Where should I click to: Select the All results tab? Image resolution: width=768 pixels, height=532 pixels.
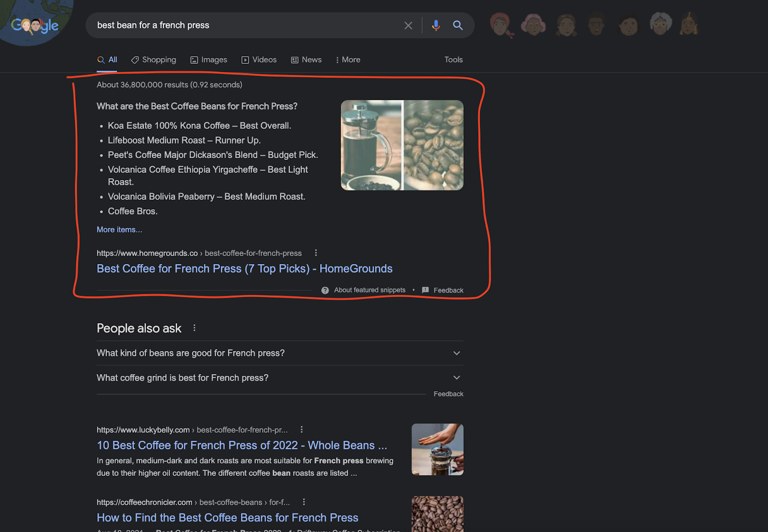tap(107, 60)
